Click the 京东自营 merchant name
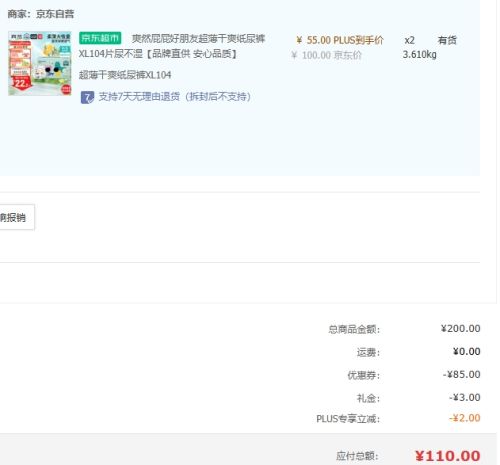500x465 pixels. click(x=55, y=14)
